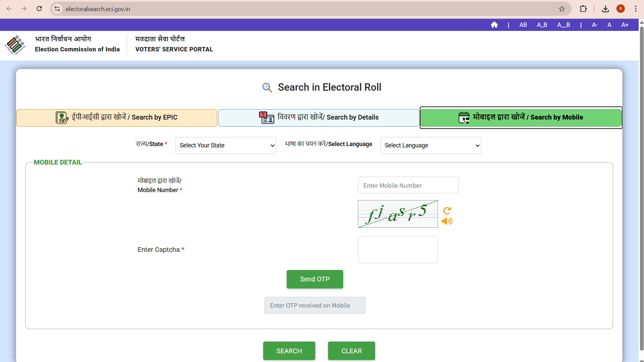This screenshot has height=362, width=644.
Task: Reload the page in browser
Action: coord(39,9)
